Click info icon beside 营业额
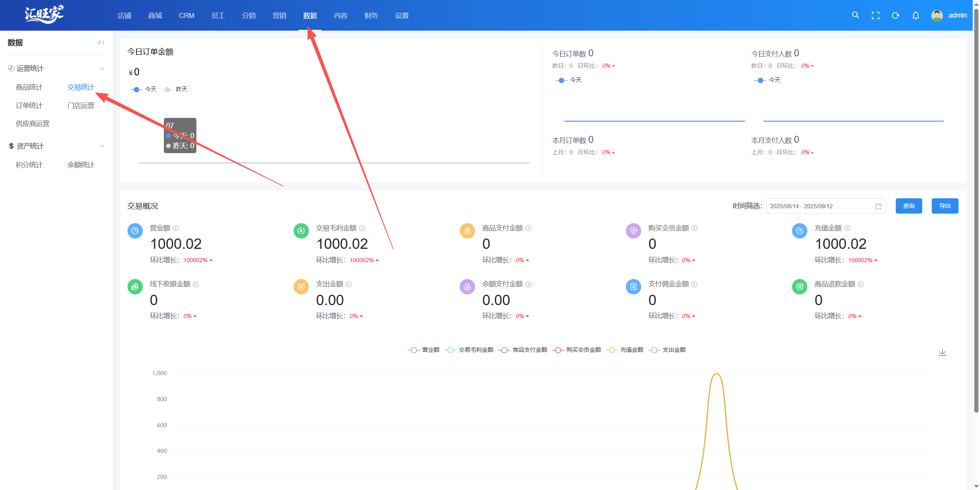This screenshot has width=980, height=490. (x=176, y=228)
